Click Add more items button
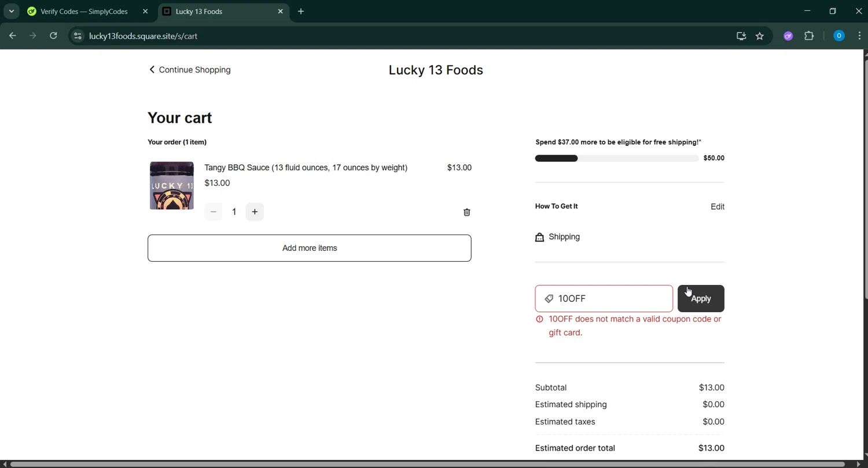868x468 pixels. (x=310, y=248)
